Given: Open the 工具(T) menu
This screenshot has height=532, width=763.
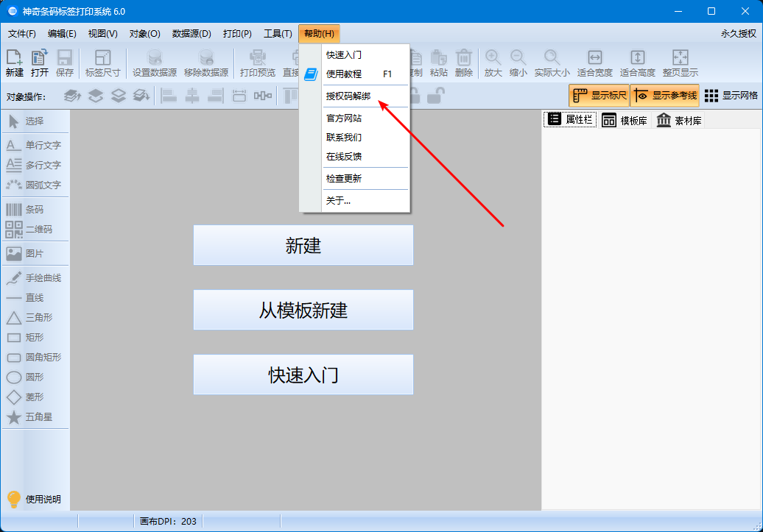Looking at the screenshot, I should (x=278, y=34).
